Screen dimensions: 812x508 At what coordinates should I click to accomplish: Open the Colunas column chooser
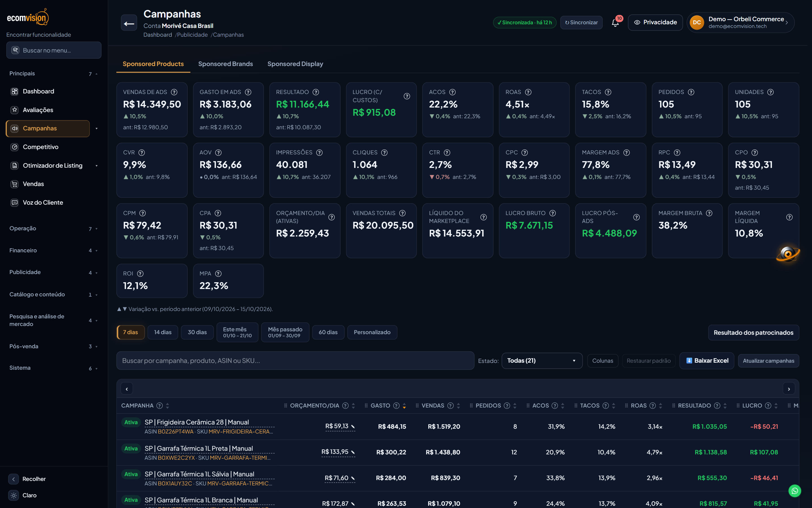(603, 360)
